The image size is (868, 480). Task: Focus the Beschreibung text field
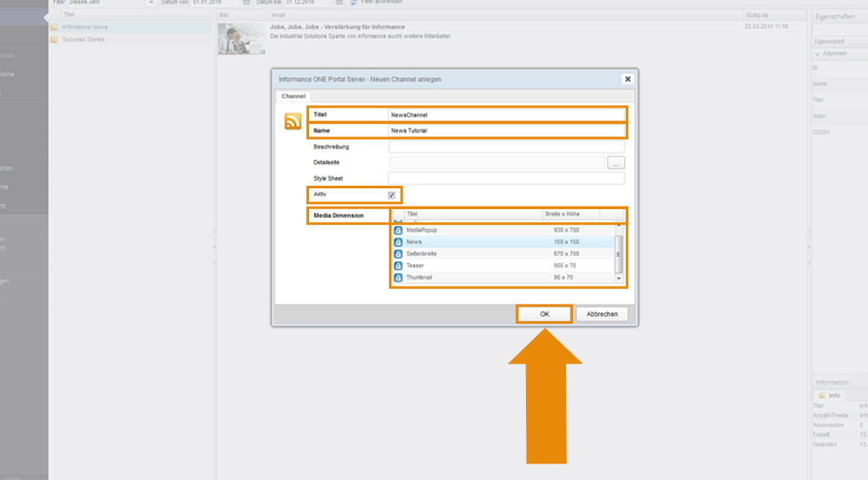tap(507, 147)
